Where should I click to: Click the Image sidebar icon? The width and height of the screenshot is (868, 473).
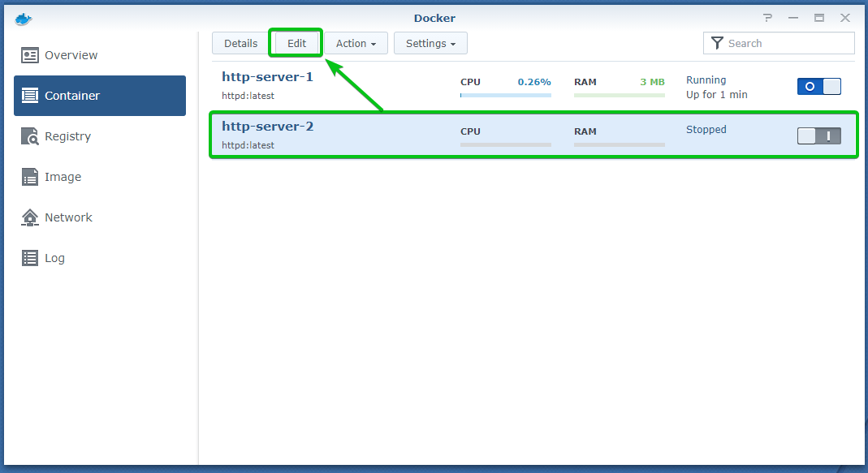click(x=30, y=177)
